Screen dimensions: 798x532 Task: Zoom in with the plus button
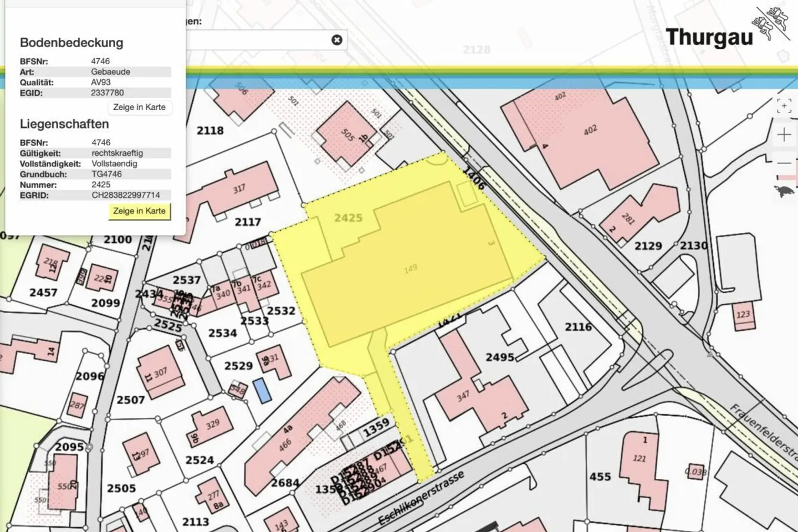click(784, 135)
